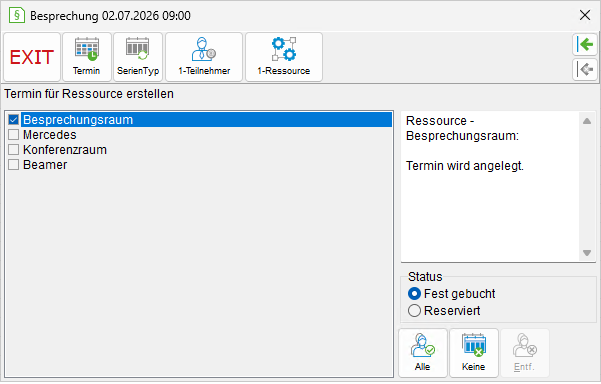Image resolution: width=601 pixels, height=384 pixels.
Task: Click the 'Termin wird angelegt.' message text
Action: tap(465, 166)
